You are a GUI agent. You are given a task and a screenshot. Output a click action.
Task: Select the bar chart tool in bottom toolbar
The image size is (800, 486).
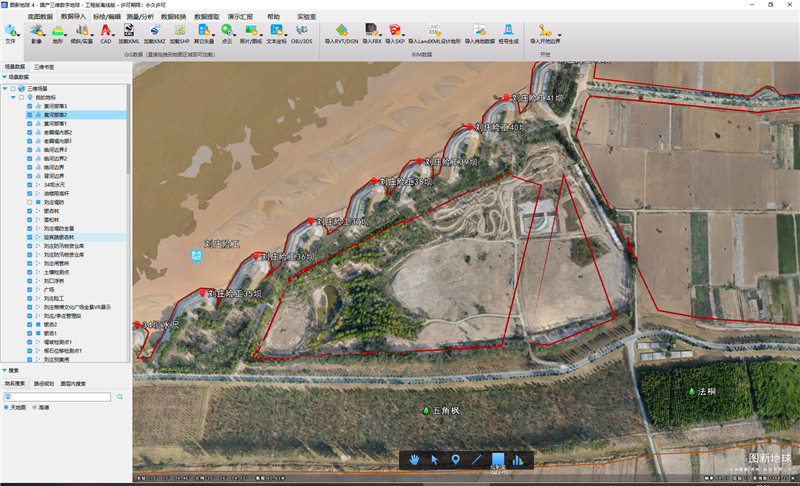point(518,459)
